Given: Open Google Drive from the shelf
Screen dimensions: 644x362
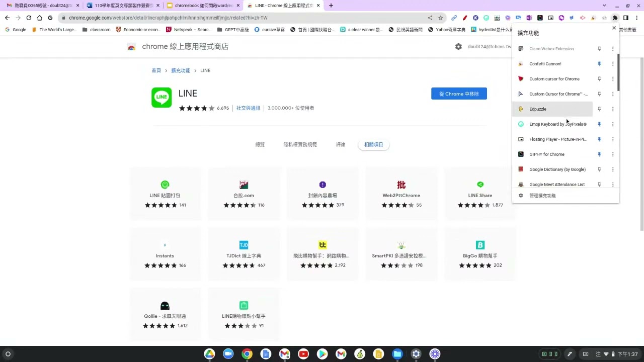Looking at the screenshot, I should [209, 354].
